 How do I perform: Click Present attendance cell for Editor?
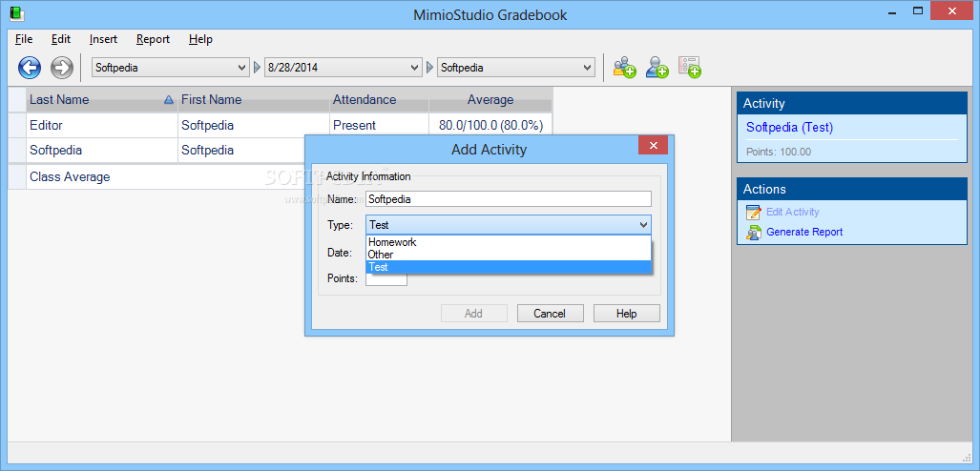pyautogui.click(x=379, y=126)
